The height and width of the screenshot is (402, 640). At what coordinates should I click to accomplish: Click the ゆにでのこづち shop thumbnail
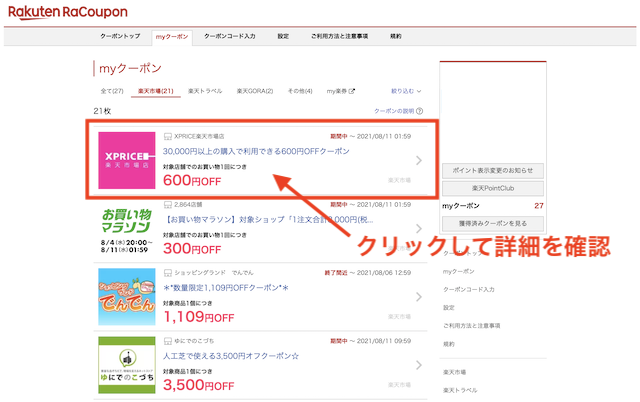[127, 365]
